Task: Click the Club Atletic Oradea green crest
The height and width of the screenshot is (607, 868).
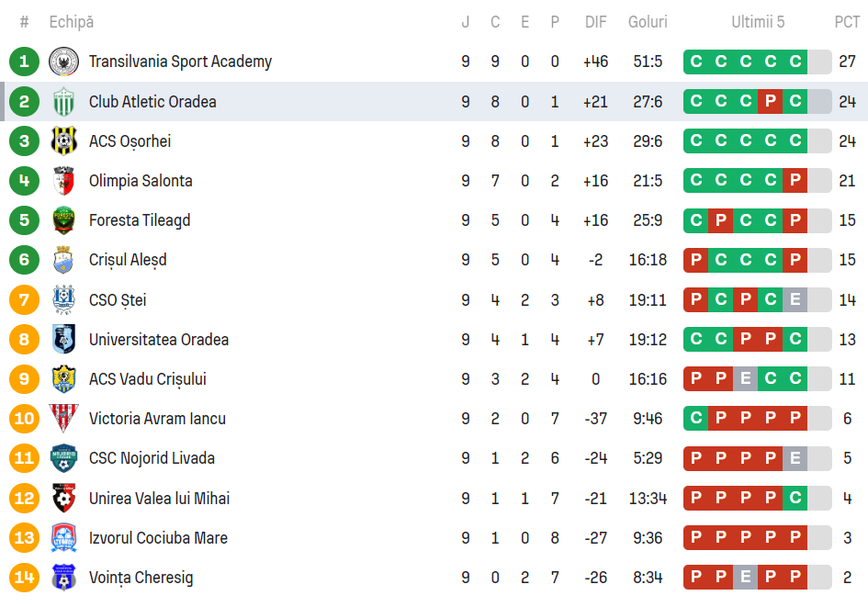Action: pyautogui.click(x=63, y=101)
